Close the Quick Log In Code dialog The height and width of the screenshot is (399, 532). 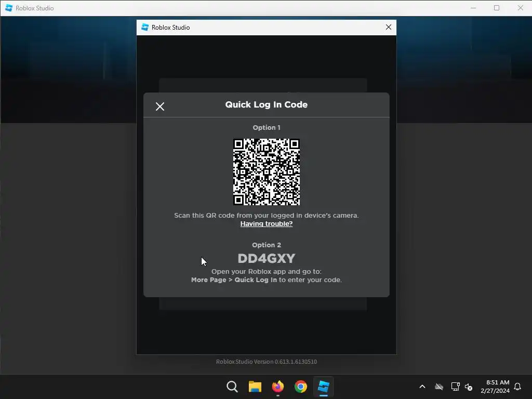[160, 107]
